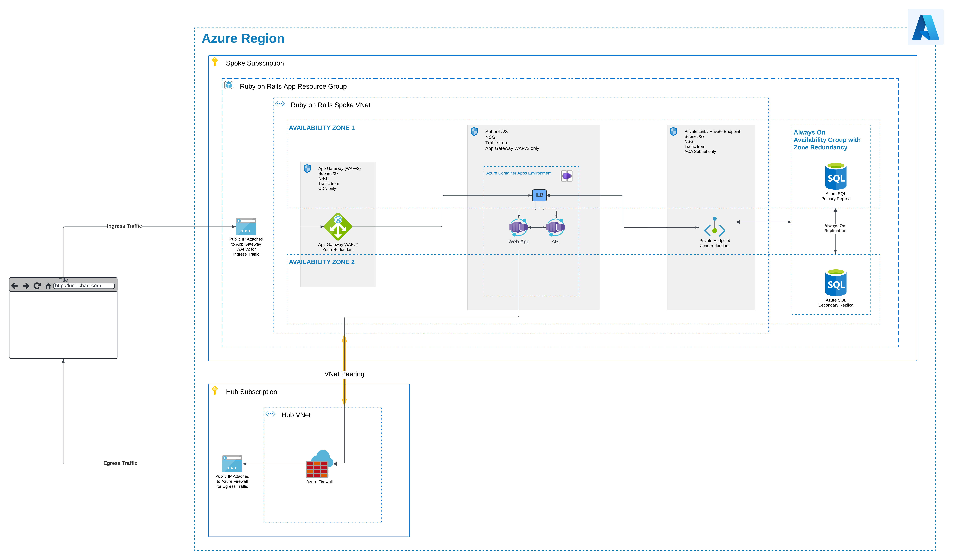
Task: Select the App Gateway subnet NSG shield
Action: [307, 169]
